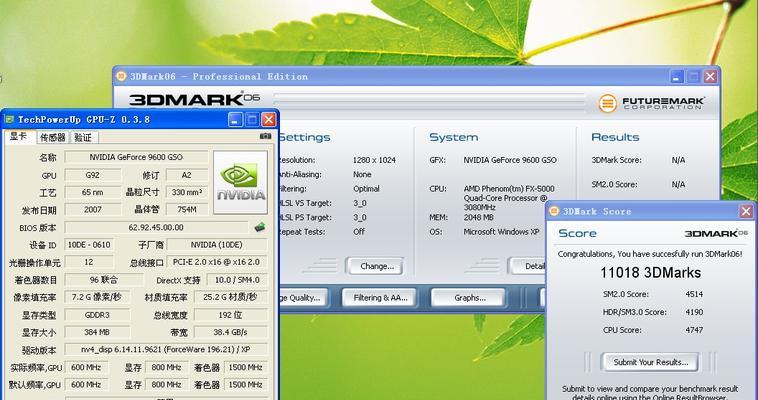Screen dimensions: 758x400
Task: Click the 38.4 GB/s bandwidth value
Action: [231, 332]
